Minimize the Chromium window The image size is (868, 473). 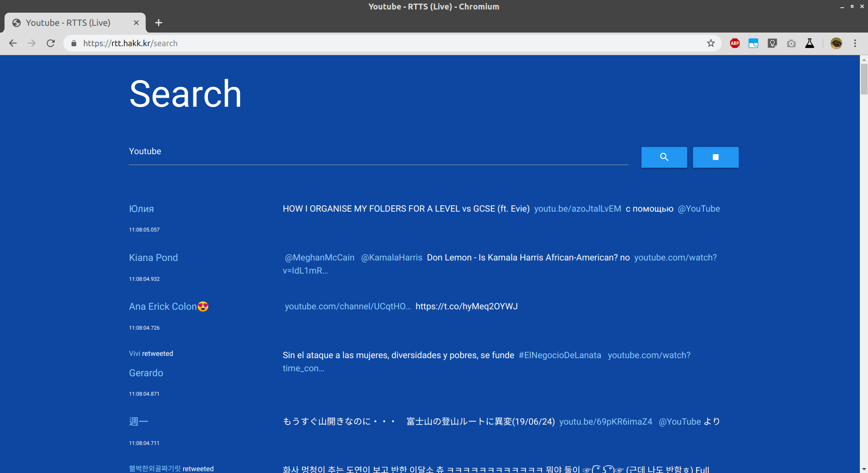[842, 7]
